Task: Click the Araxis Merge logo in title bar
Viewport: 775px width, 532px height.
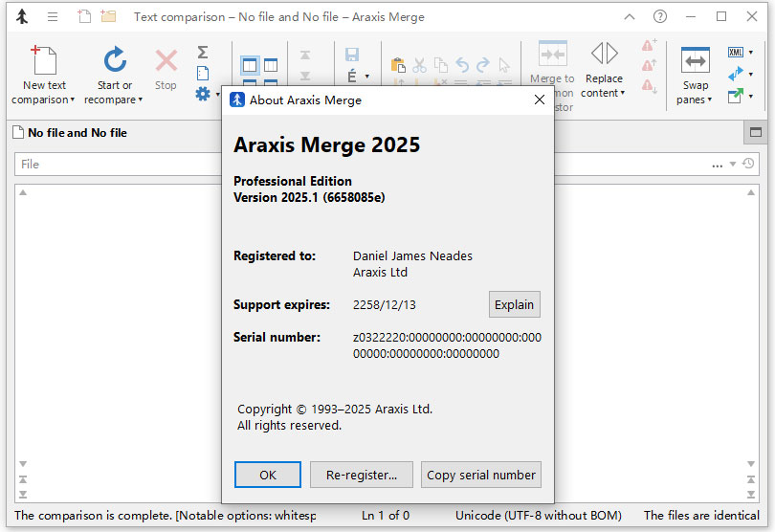Action: pyautogui.click(x=22, y=17)
